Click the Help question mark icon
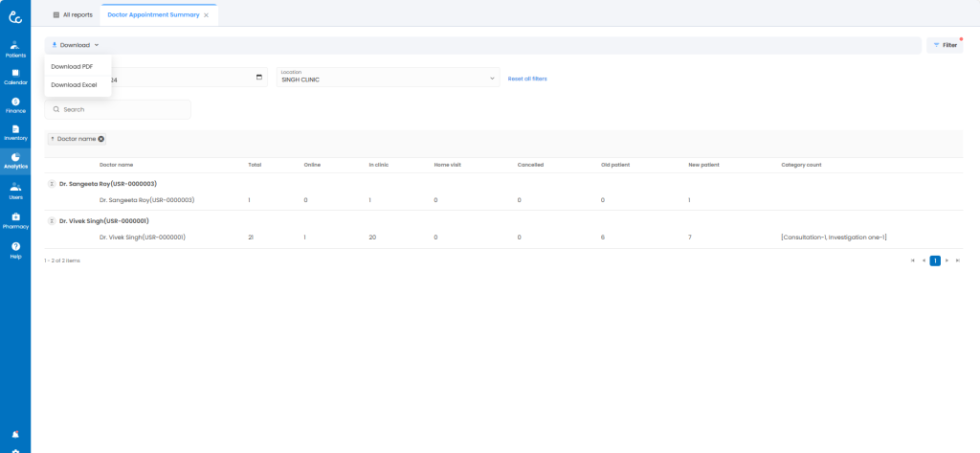Screen dimensions: 980x453 coord(15,250)
